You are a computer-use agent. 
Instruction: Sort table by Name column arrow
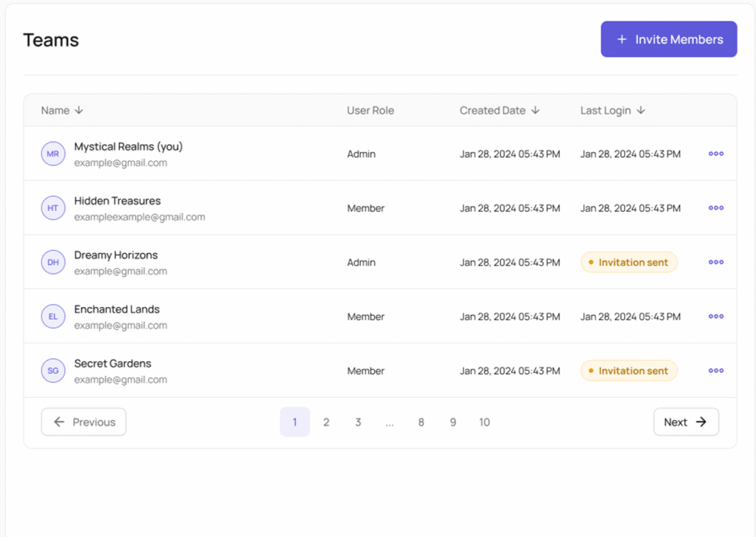click(x=79, y=111)
